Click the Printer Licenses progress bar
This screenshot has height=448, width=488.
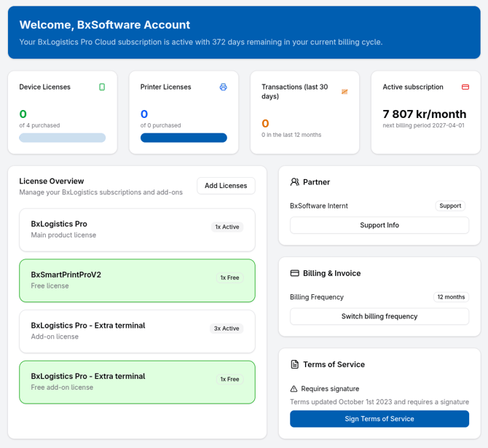(184, 138)
